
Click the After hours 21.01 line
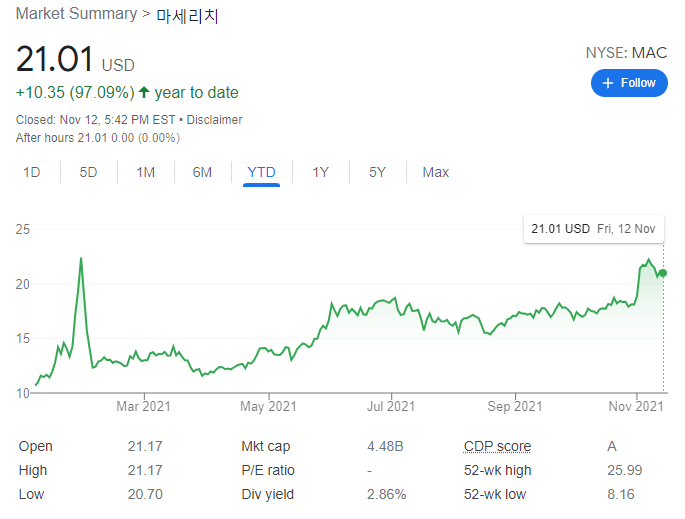(98, 138)
